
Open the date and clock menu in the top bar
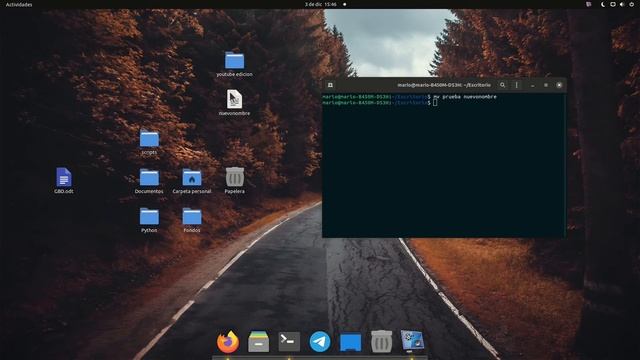coord(321,4)
